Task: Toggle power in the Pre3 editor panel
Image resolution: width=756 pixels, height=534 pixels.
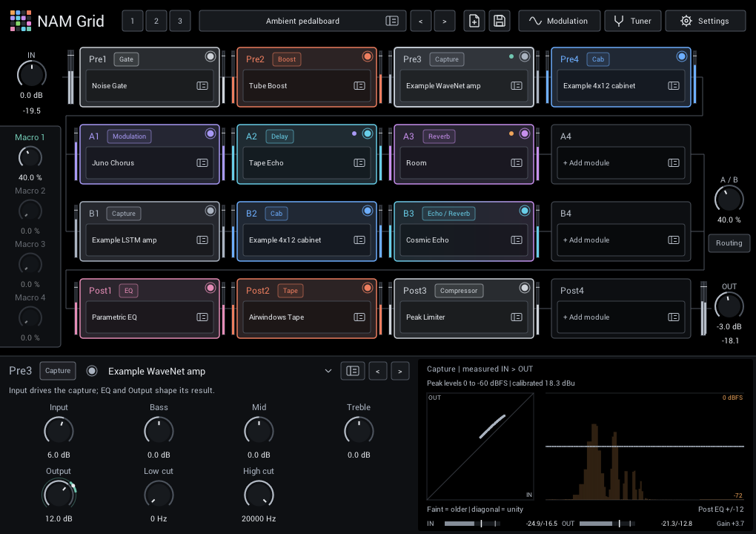Action: [x=92, y=371]
